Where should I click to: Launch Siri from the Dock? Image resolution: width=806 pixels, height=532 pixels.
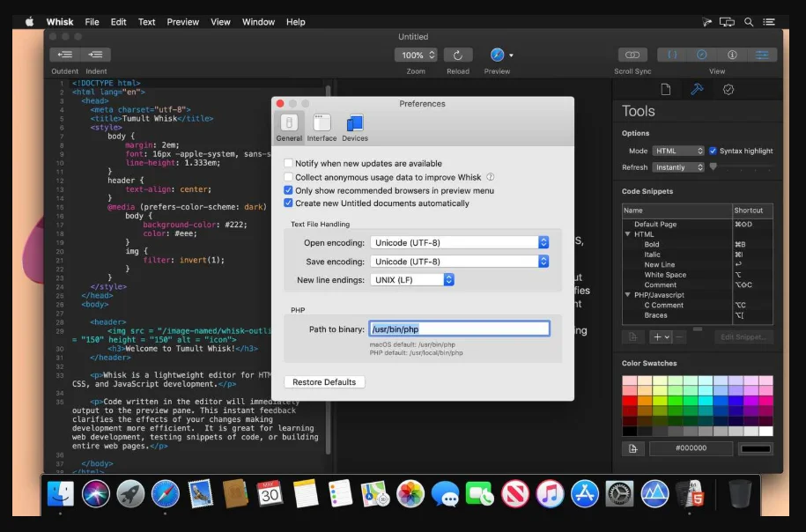pyautogui.click(x=96, y=494)
